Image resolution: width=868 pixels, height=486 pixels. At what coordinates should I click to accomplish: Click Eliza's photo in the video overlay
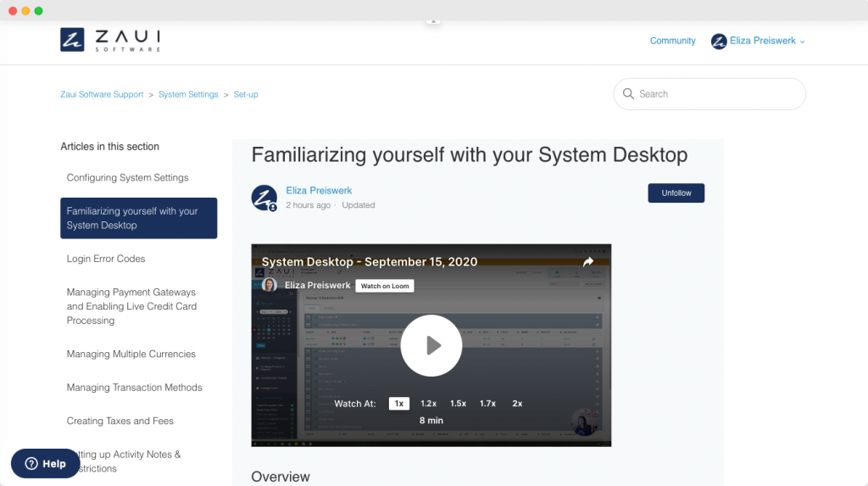pyautogui.click(x=270, y=285)
